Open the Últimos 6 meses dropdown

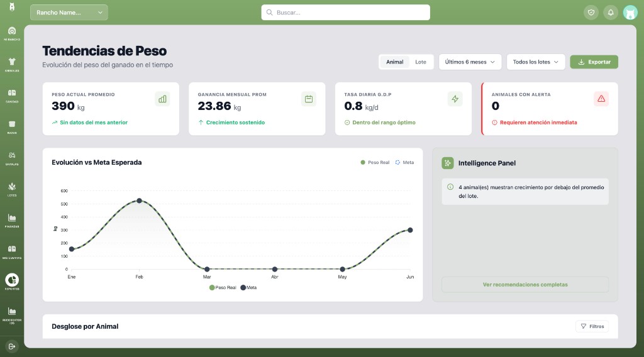(470, 62)
